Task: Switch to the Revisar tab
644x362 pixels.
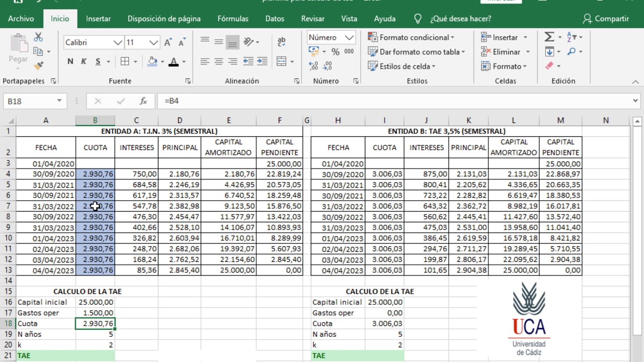Action: (x=313, y=19)
